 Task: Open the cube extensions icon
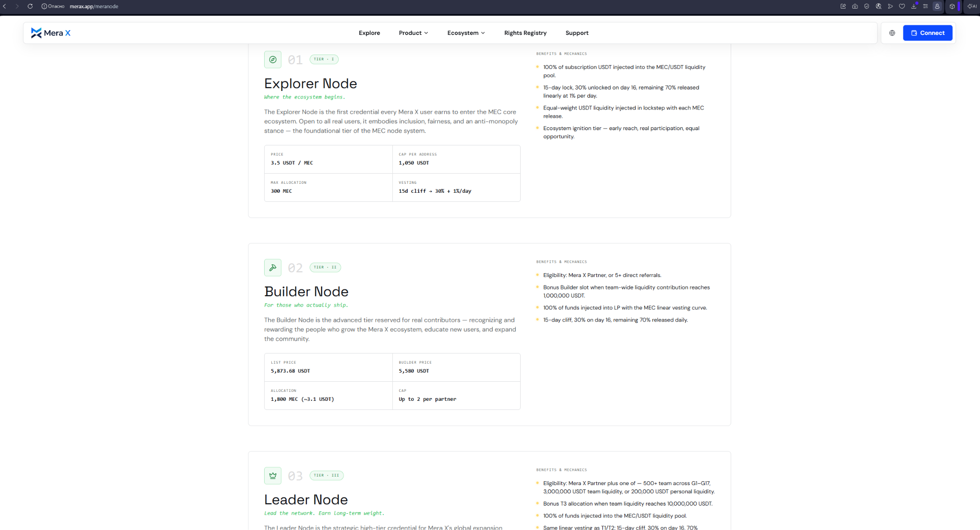click(952, 6)
